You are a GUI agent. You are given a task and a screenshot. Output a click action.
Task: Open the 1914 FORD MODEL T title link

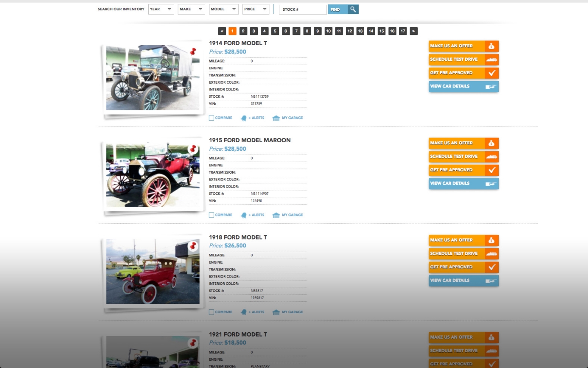tap(238, 43)
